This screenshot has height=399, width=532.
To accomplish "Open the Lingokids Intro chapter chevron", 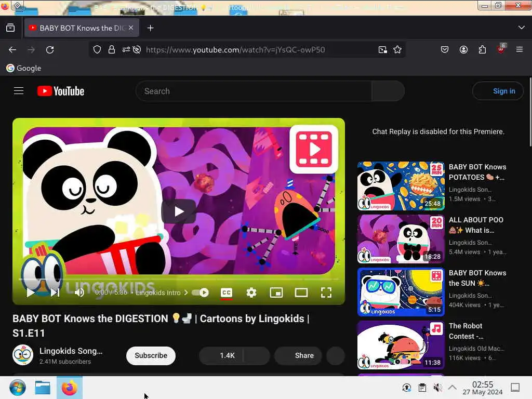I will [186, 292].
